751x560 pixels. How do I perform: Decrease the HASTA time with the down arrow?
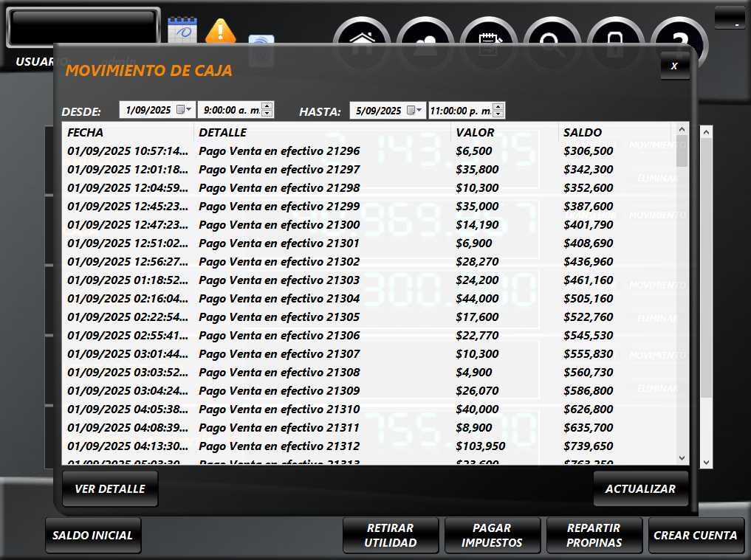[498, 114]
